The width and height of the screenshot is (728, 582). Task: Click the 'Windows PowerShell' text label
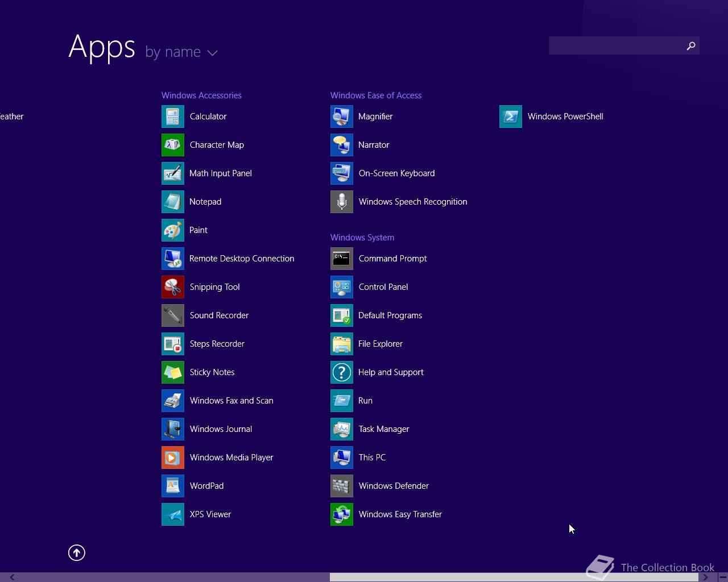tap(565, 117)
